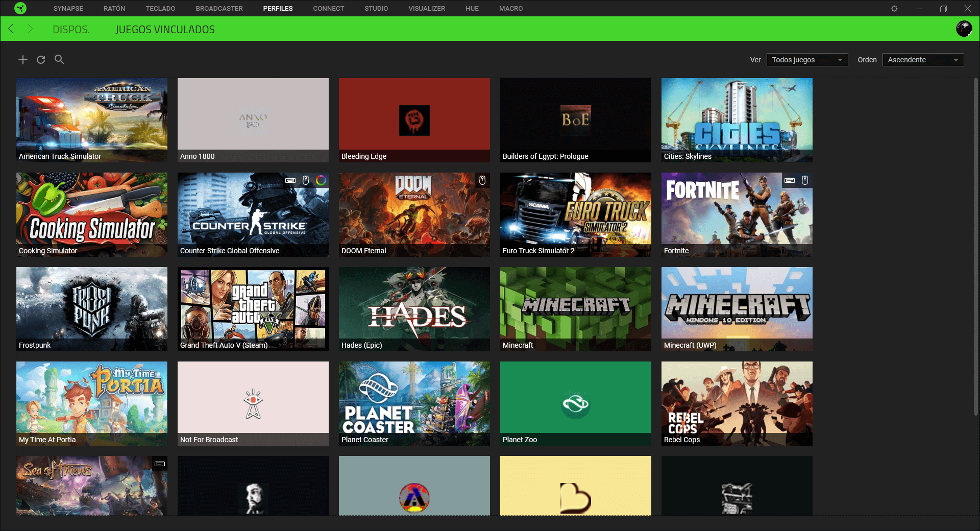Open the user profile avatar
The width and height of the screenshot is (980, 531).
pyautogui.click(x=964, y=29)
